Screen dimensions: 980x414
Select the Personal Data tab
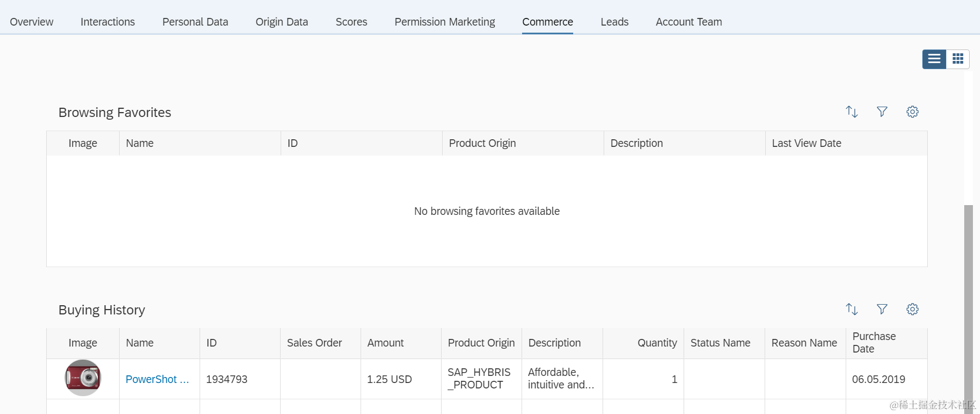[x=195, y=22]
